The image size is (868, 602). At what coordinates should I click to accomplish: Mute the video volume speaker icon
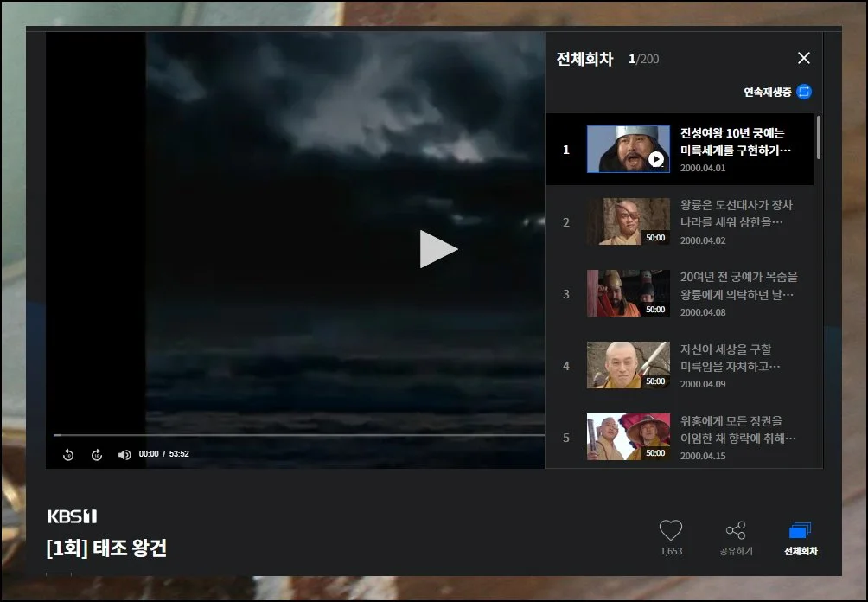pyautogui.click(x=124, y=455)
